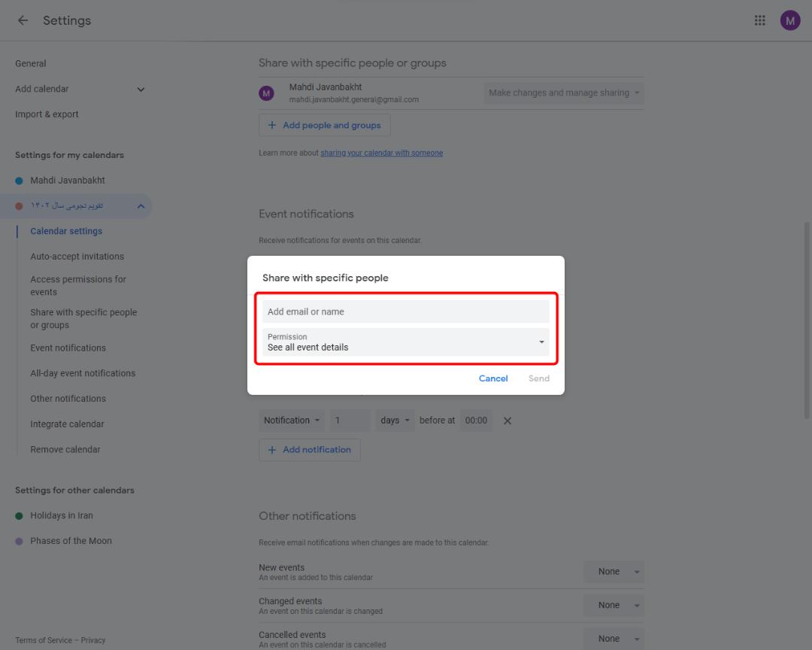Open Import & export settings
The width and height of the screenshot is (812, 650).
click(47, 114)
